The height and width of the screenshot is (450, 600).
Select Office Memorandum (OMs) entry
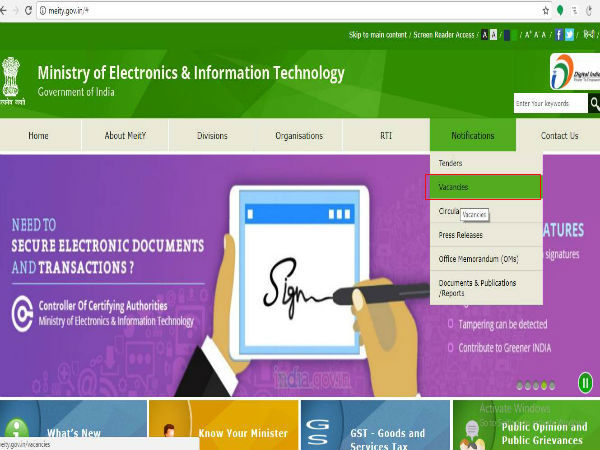(x=486, y=259)
